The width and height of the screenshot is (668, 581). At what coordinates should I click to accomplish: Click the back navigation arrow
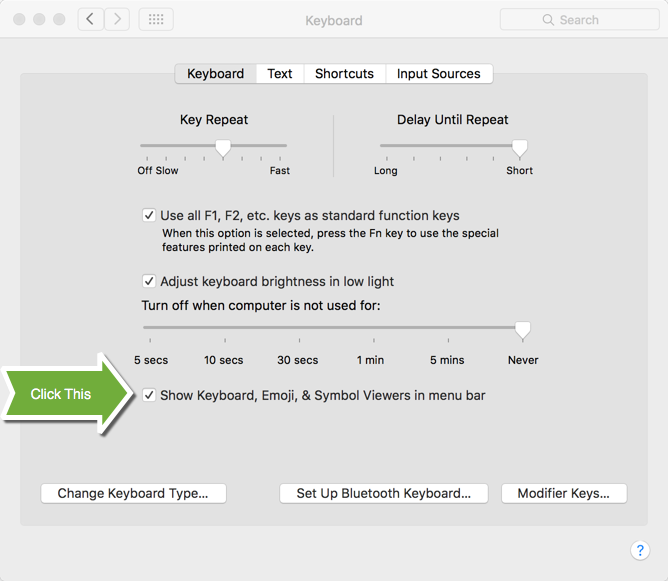[91, 19]
